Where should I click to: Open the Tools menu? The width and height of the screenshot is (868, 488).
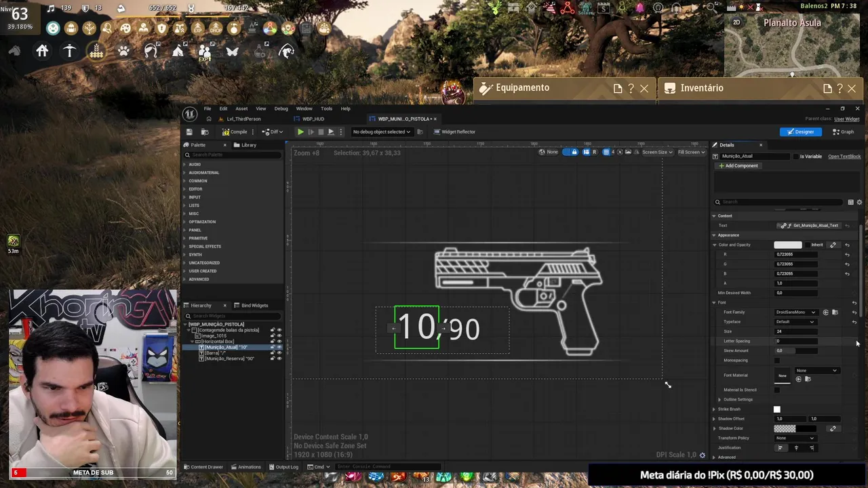[326, 108]
